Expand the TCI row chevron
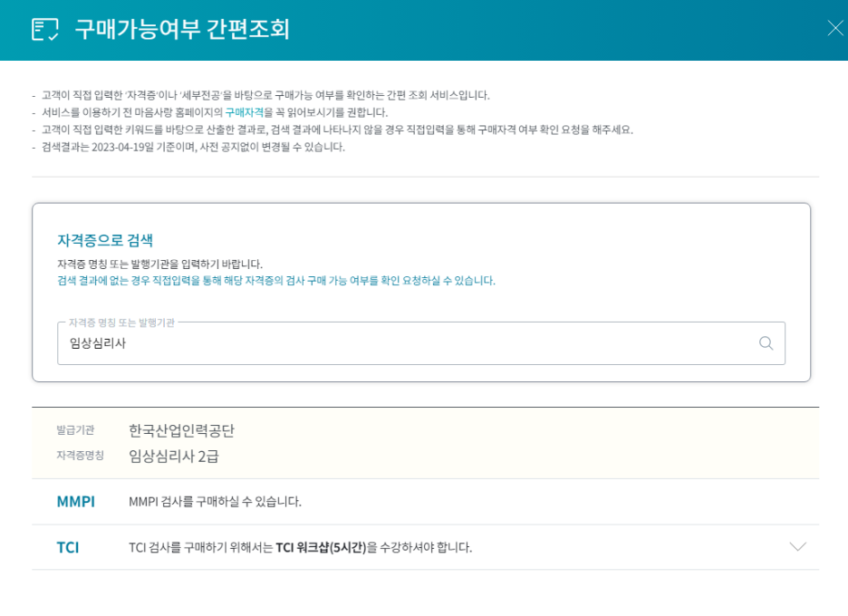Image resolution: width=848 pixels, height=616 pixels. [797, 547]
